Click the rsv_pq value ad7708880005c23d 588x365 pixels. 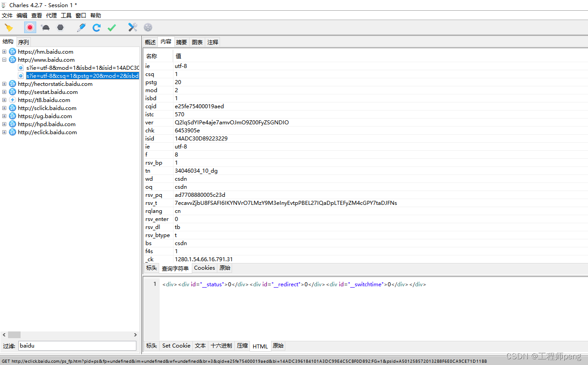click(200, 195)
